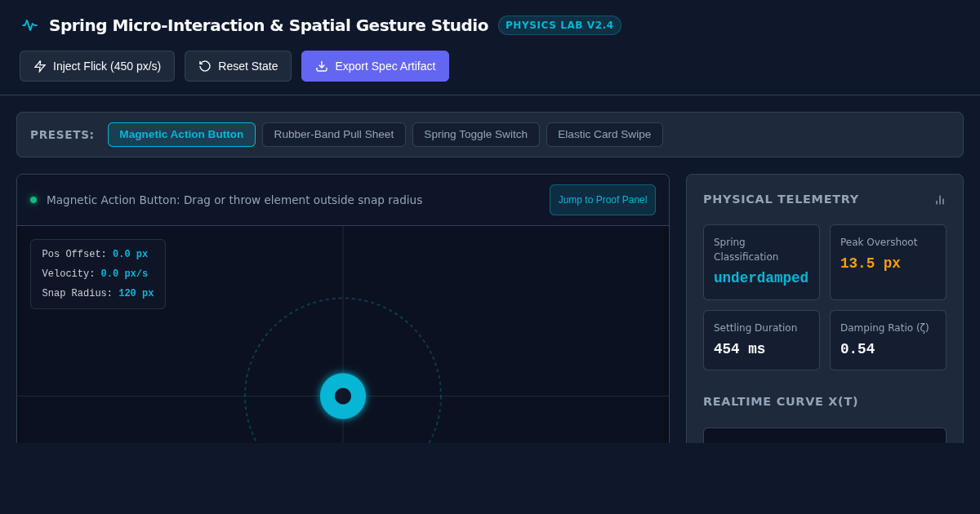This screenshot has width=980, height=514.
Task: Click the green status dot beside the preset description
Action: pos(33,200)
